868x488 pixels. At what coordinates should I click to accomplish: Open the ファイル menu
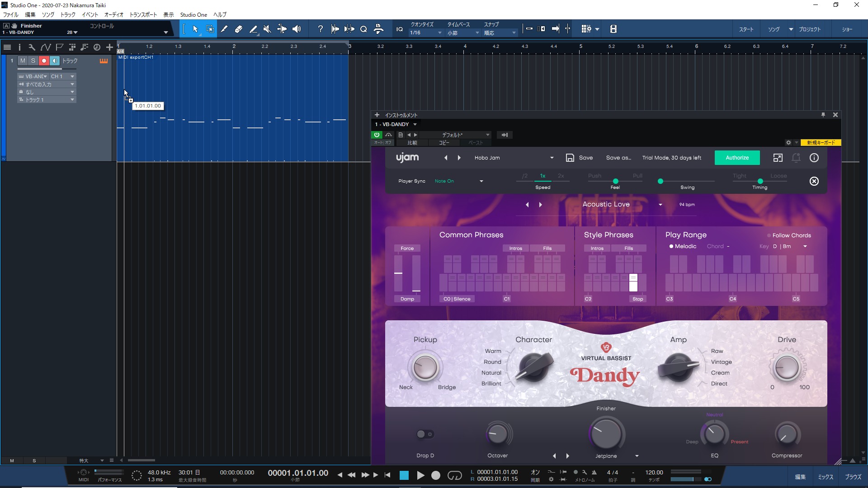click(11, 14)
